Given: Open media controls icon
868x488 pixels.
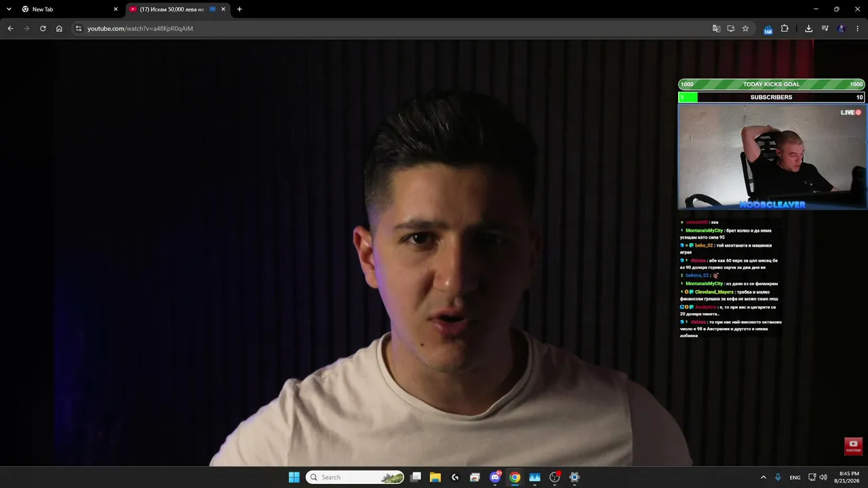Looking at the screenshot, I should 825,28.
